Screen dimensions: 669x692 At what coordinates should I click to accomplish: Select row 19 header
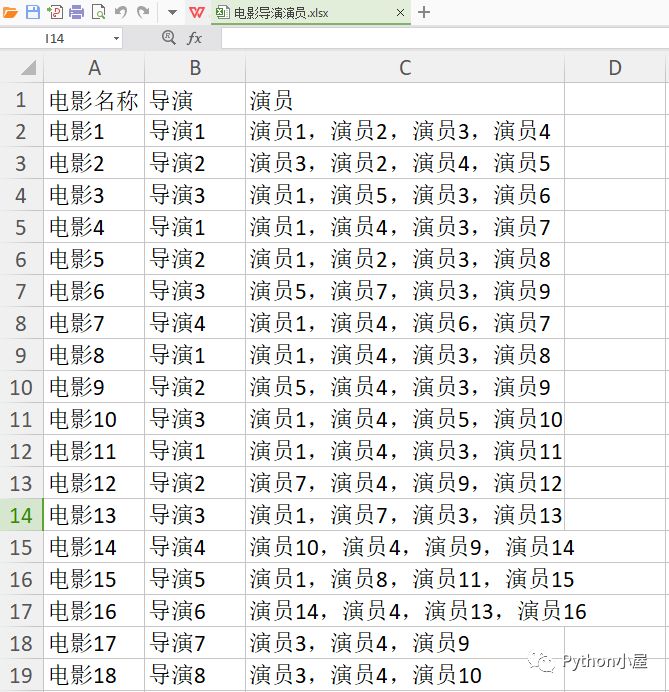point(21,675)
